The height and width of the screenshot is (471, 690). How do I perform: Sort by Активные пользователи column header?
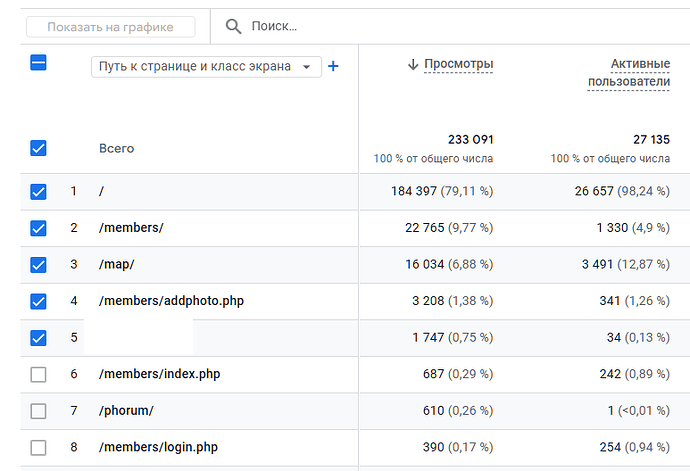(628, 73)
